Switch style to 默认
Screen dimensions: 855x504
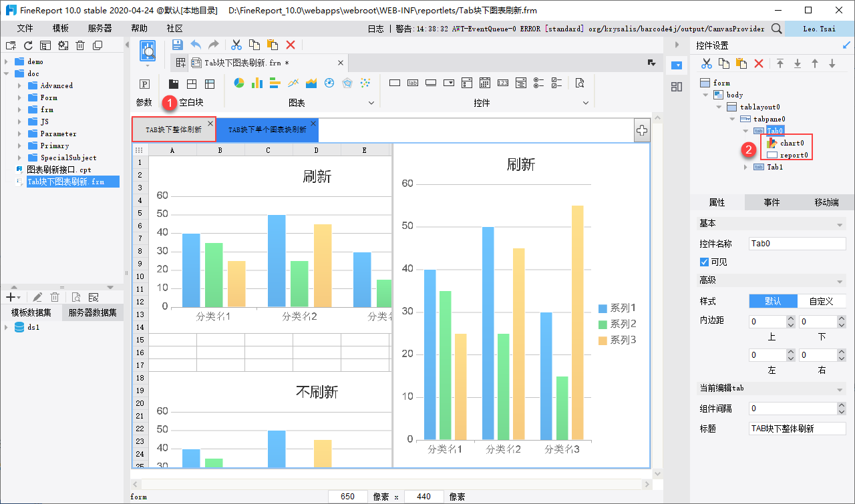tap(774, 301)
